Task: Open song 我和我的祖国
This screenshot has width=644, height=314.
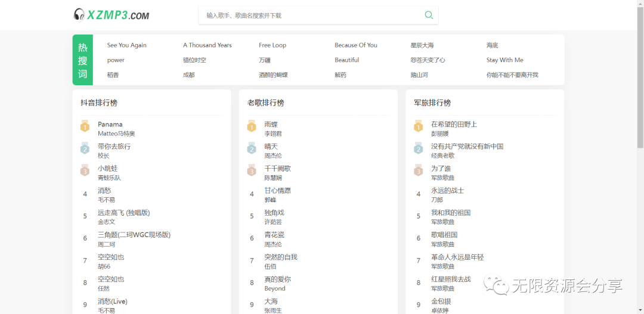Action: click(x=451, y=213)
